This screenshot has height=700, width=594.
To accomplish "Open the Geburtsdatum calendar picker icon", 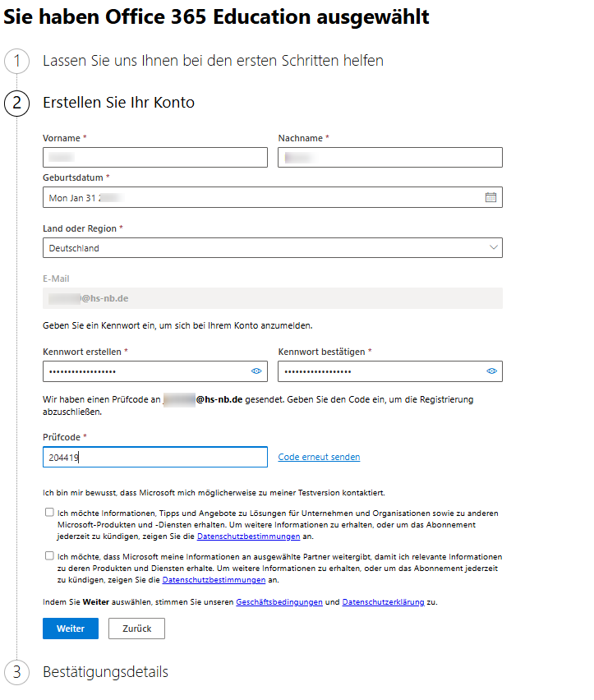I will (490, 197).
